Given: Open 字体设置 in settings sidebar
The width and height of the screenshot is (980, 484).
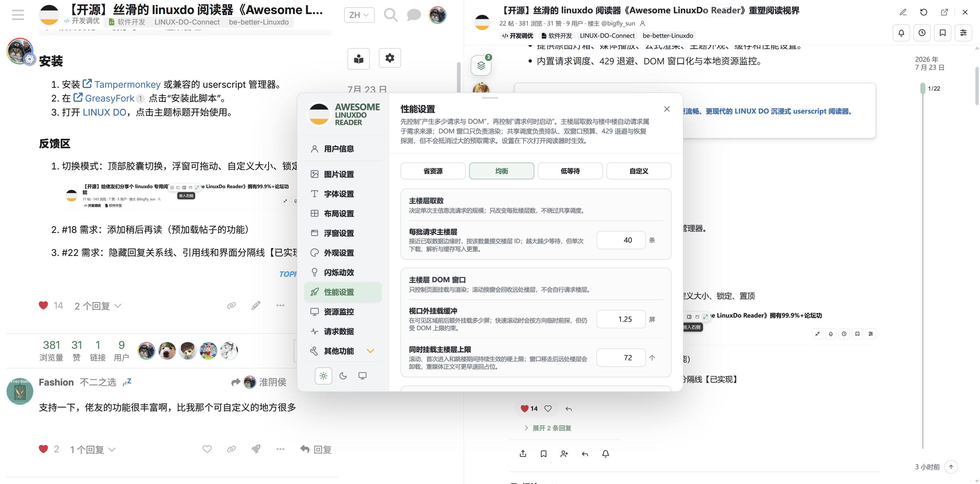Looking at the screenshot, I should click(343, 194).
